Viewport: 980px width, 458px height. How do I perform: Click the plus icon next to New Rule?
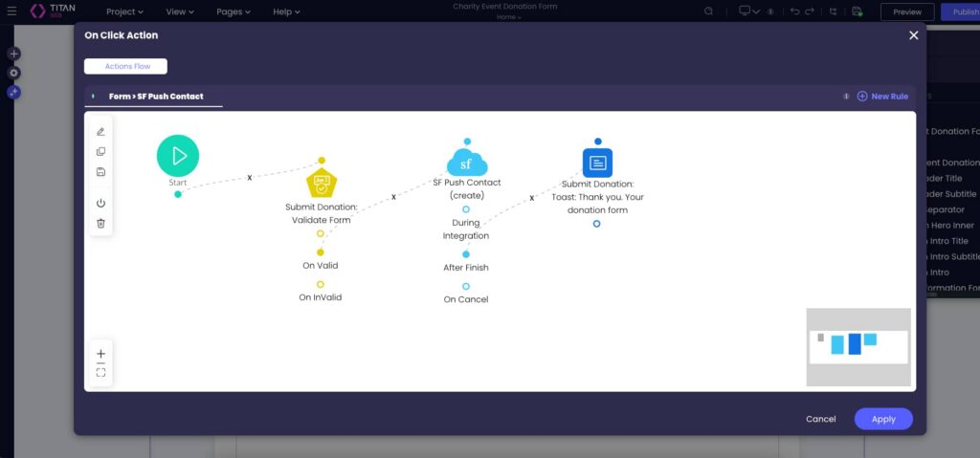click(x=862, y=97)
